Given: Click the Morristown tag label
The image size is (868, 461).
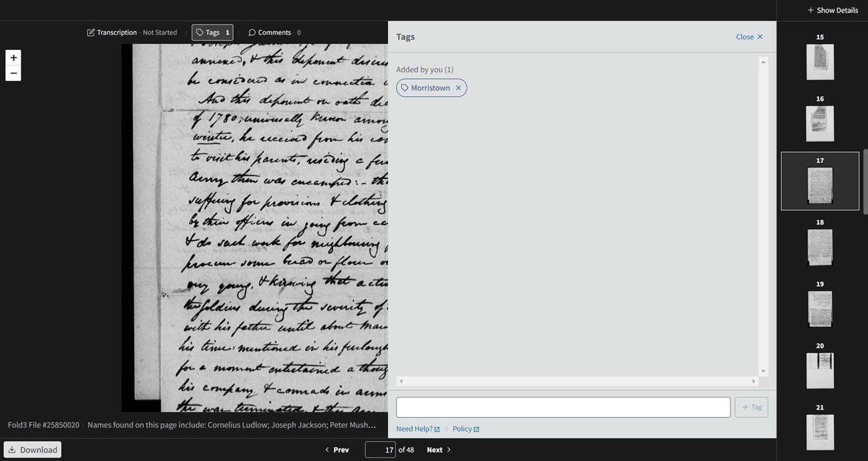Looking at the screenshot, I should [430, 88].
